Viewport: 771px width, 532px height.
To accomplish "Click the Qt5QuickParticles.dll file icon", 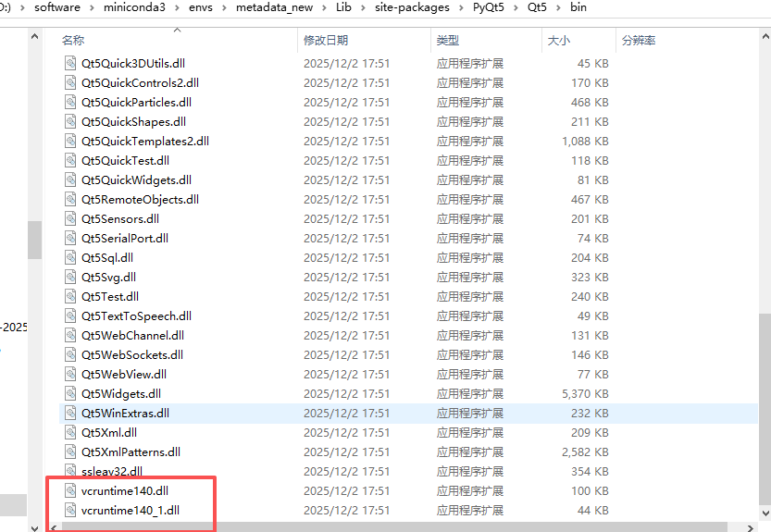I will coord(70,103).
